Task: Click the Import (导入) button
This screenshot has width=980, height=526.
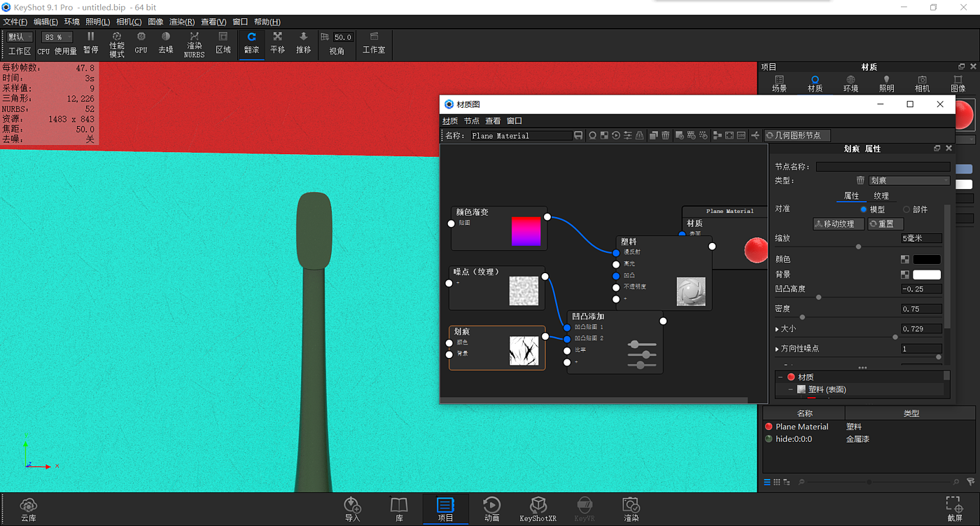Action: (x=352, y=509)
